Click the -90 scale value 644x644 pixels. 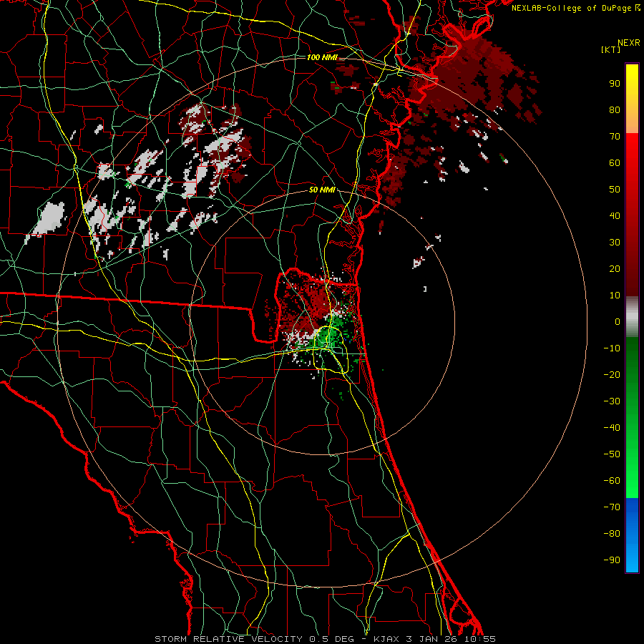click(612, 560)
